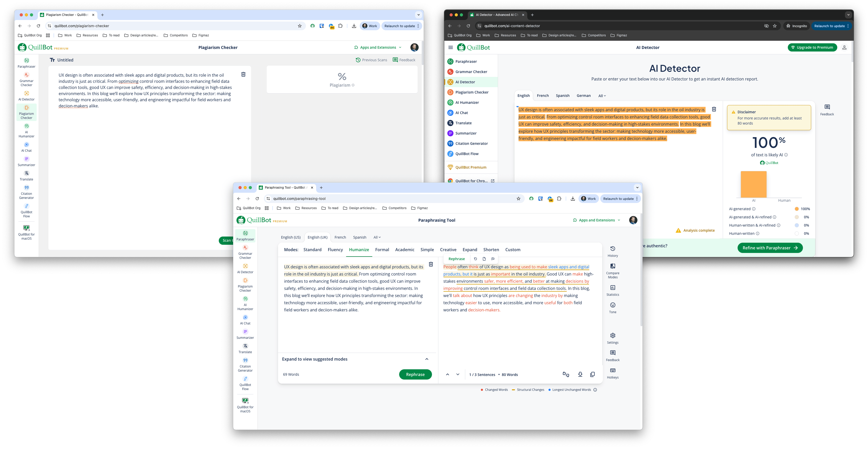This screenshot has width=868, height=449.
Task: Go to the next sentence in the paraphrased output
Action: point(458,374)
